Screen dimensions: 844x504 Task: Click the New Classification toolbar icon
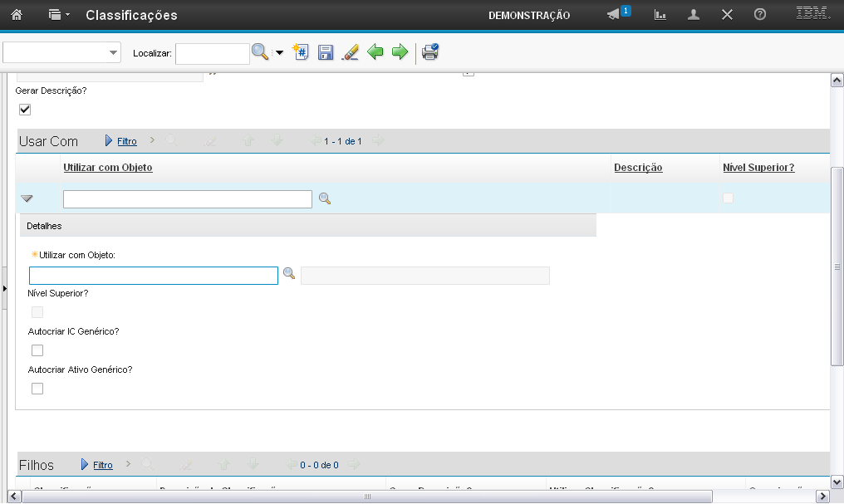302,52
